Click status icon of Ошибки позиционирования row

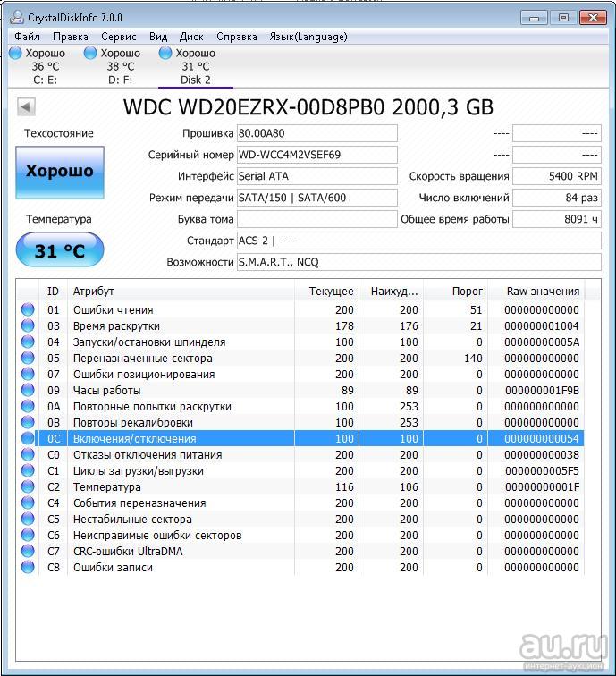pyautogui.click(x=28, y=374)
